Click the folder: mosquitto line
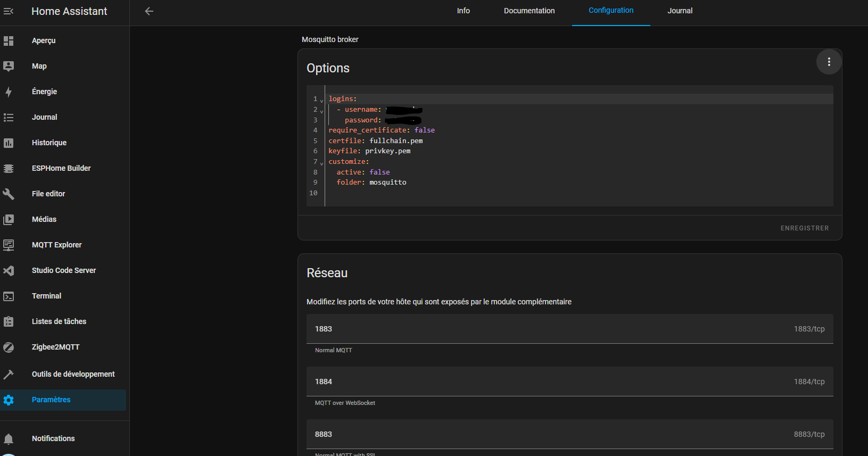The image size is (868, 456). [371, 183]
